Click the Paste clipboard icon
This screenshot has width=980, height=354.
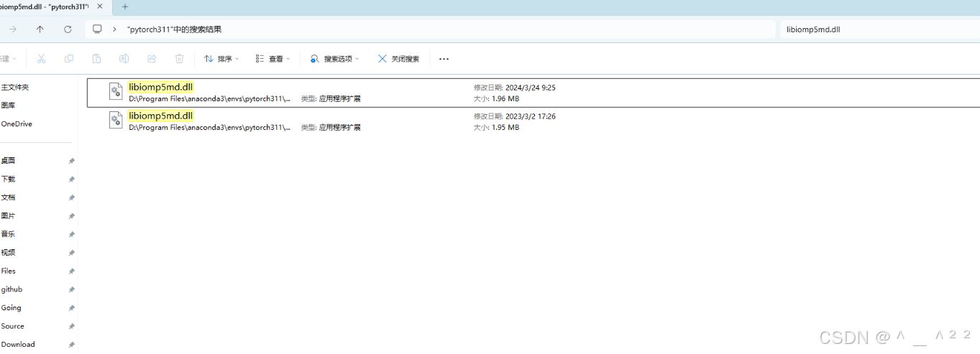96,59
